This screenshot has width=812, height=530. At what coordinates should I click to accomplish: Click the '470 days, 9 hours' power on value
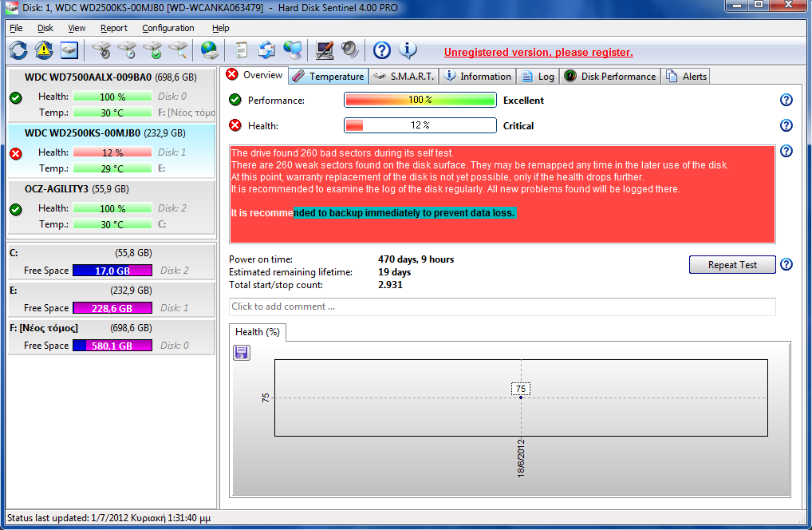416,259
